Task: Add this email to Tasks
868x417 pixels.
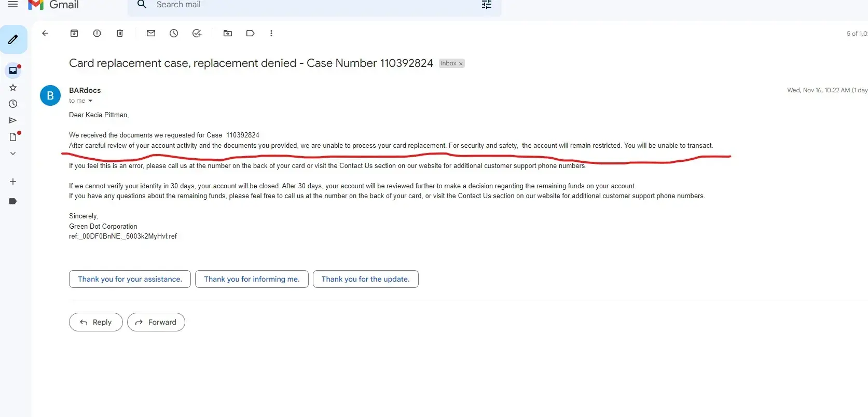Action: (197, 33)
